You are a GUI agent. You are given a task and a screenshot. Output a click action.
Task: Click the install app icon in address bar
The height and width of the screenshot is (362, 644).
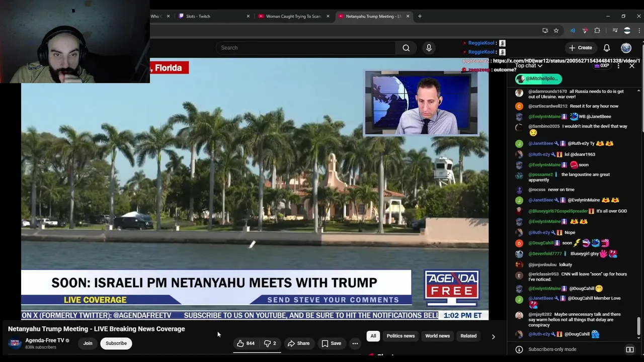[545, 31]
